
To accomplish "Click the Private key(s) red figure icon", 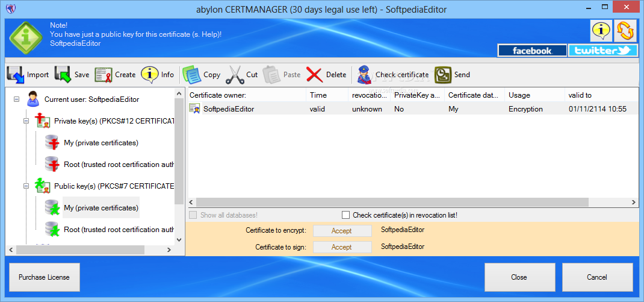I will 42,121.
